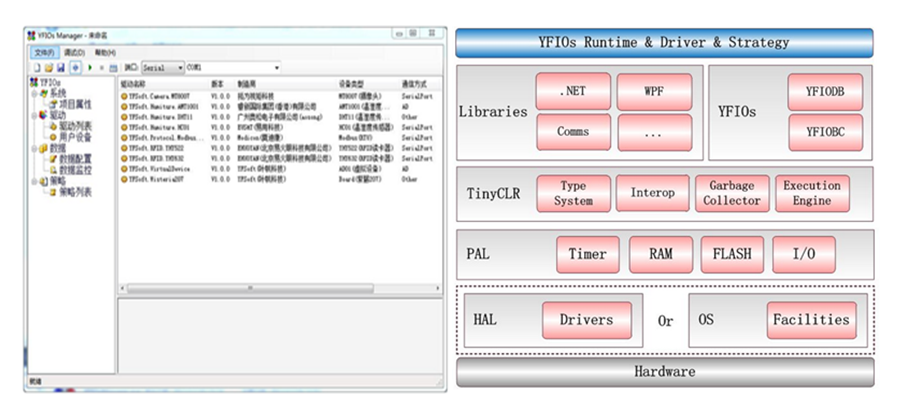Screen dimensions: 900x420
Task: Select 策略列表 in the tree
Action: (75, 192)
